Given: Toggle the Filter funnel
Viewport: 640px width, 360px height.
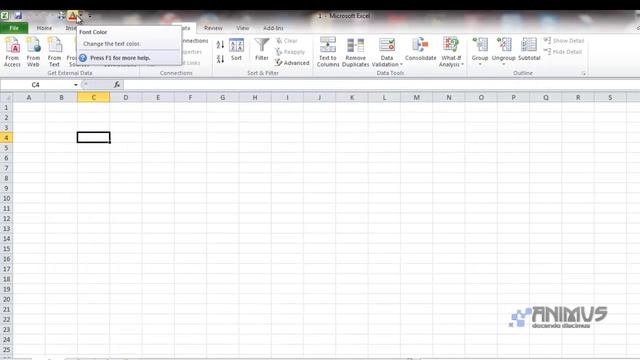Looking at the screenshot, I should (x=262, y=49).
